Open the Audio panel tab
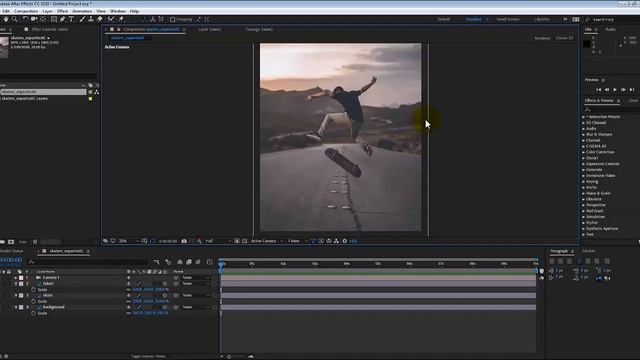640x360 pixels. coord(611,29)
